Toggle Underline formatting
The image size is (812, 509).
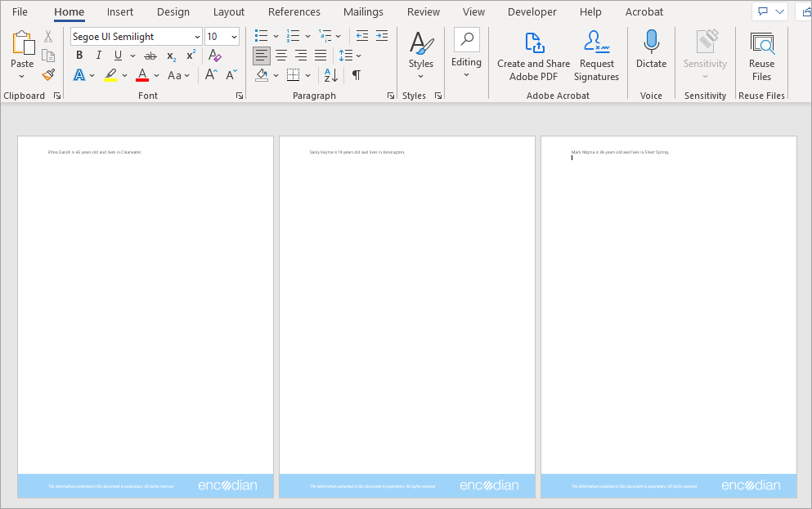[x=118, y=56]
